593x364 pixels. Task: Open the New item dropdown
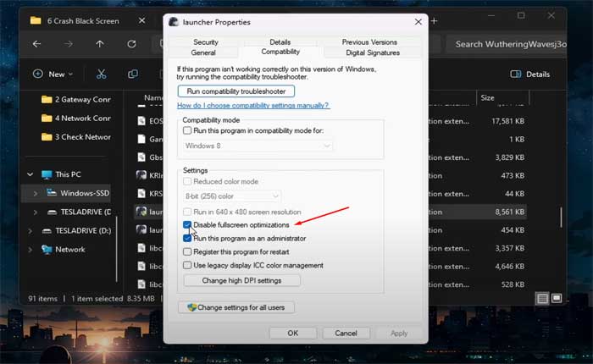(53, 74)
